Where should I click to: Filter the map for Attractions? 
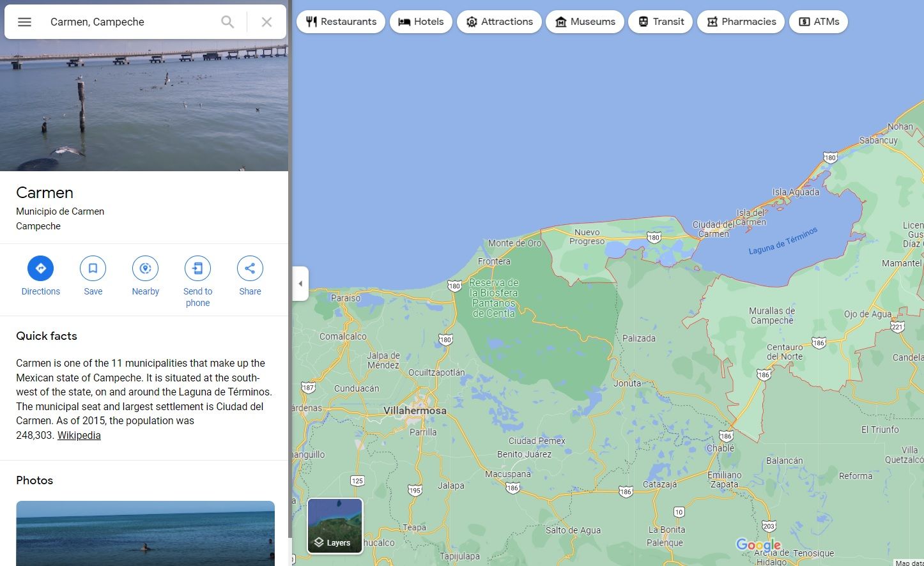coord(499,21)
